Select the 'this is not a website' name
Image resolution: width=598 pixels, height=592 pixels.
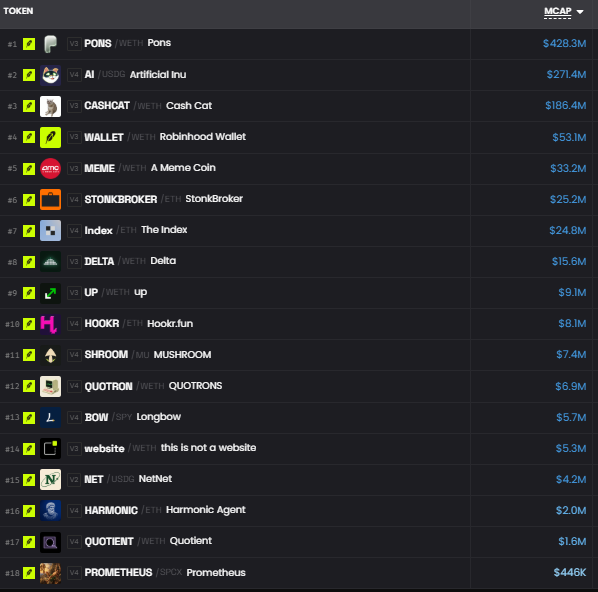point(208,448)
